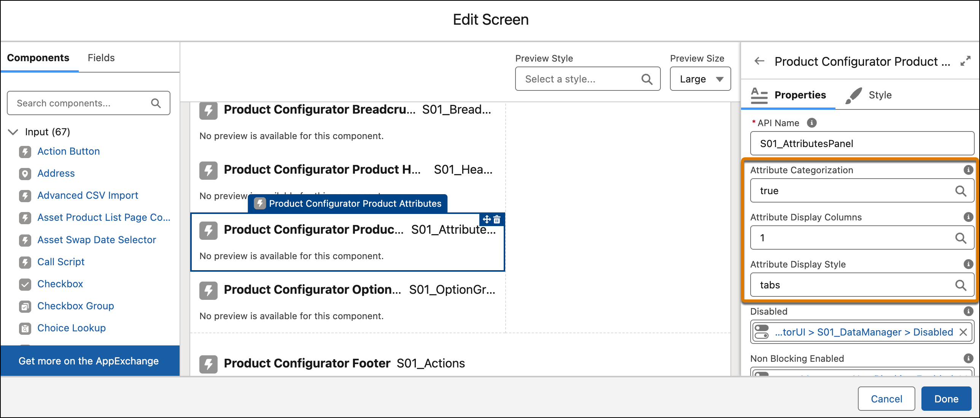
Task: Click the Attribute Display Style info icon
Action: (x=968, y=264)
